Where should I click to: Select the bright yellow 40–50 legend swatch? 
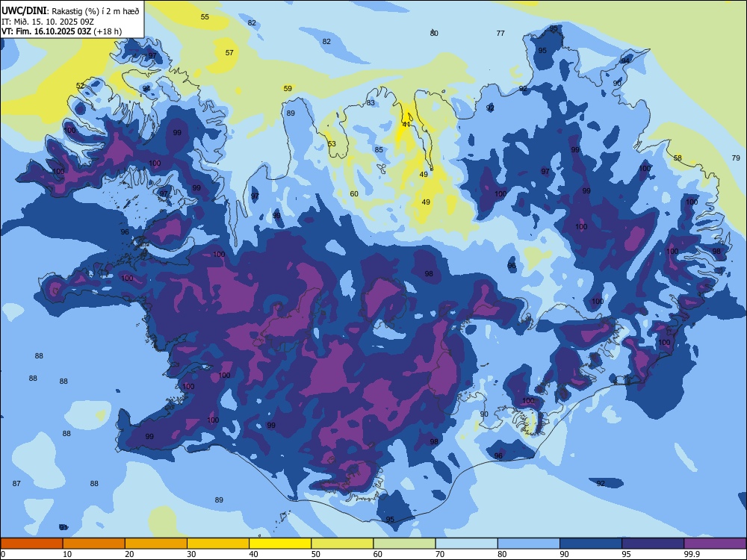(x=280, y=544)
